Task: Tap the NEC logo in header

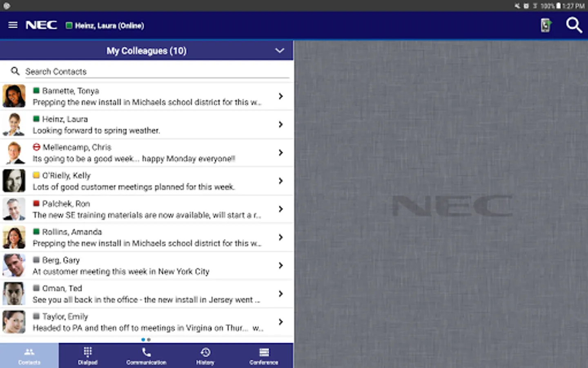Action: pos(41,25)
